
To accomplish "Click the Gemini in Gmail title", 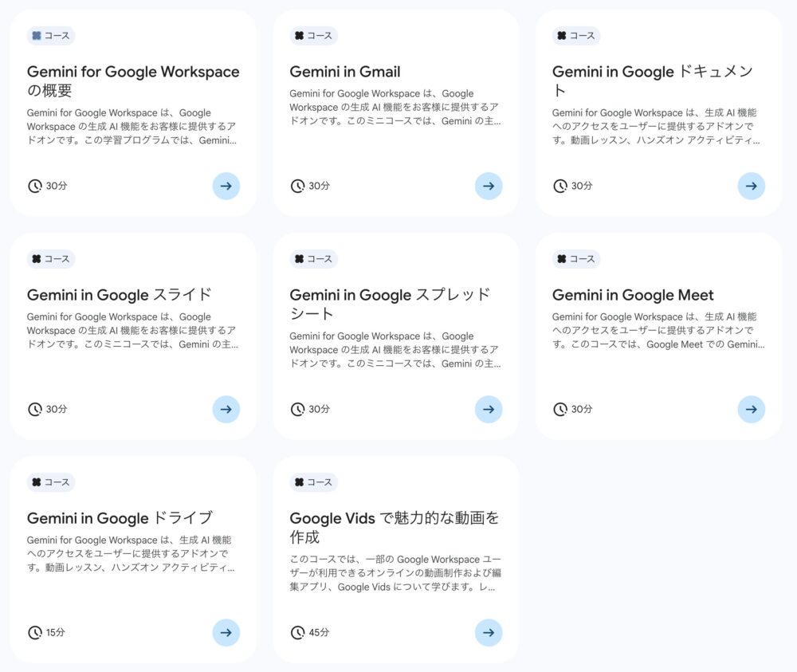I will (344, 72).
